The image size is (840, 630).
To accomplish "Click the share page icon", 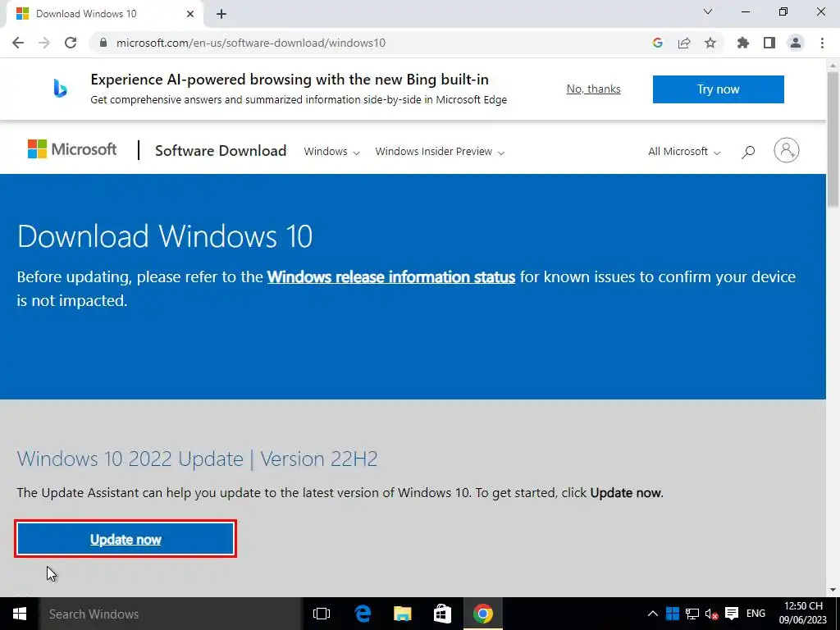I will [684, 43].
